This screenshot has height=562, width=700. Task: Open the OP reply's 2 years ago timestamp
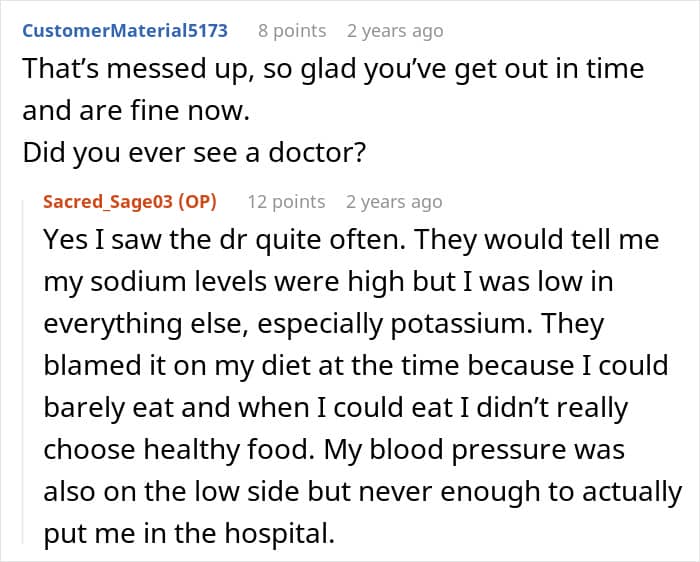(x=394, y=201)
